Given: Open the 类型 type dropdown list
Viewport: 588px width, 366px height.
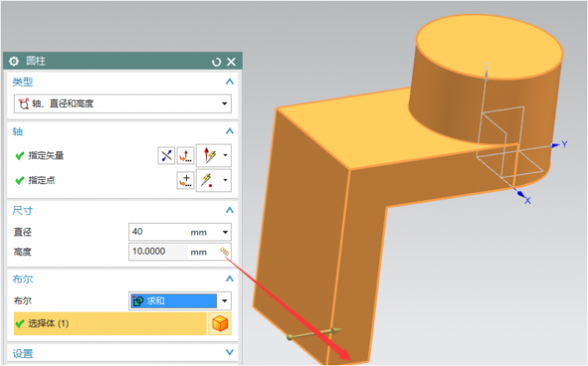Looking at the screenshot, I should [224, 104].
